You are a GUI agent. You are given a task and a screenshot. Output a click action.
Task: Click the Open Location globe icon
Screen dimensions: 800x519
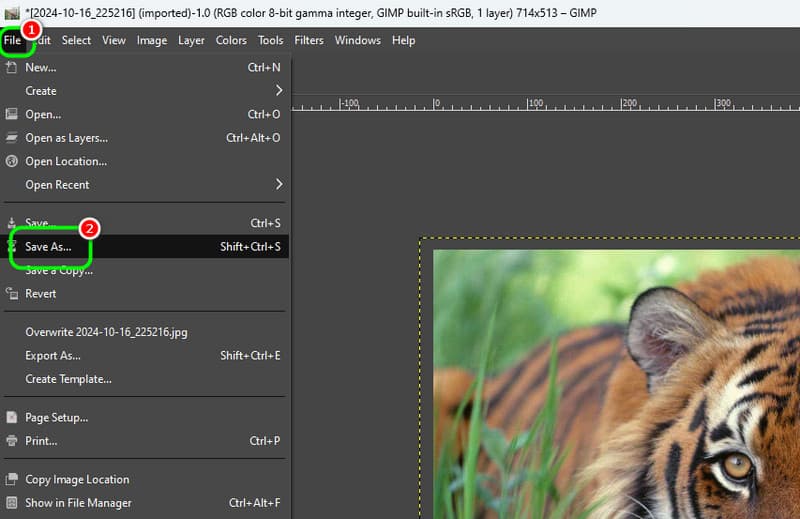(12, 161)
